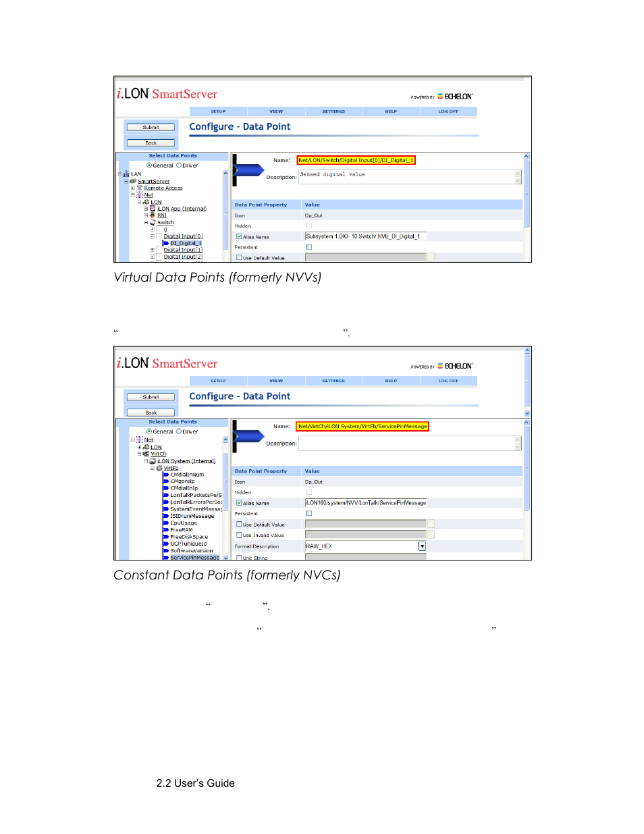Toggle Alias Name checkbox for iLON100/system/NVV alias
Screen dimensions: 644x834
point(239,502)
